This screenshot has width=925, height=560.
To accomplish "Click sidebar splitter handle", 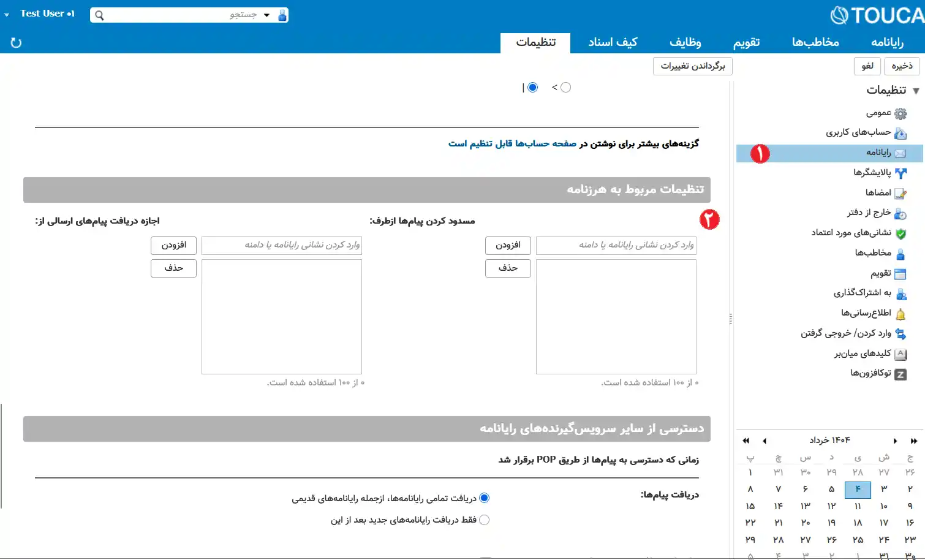I will (x=730, y=319).
